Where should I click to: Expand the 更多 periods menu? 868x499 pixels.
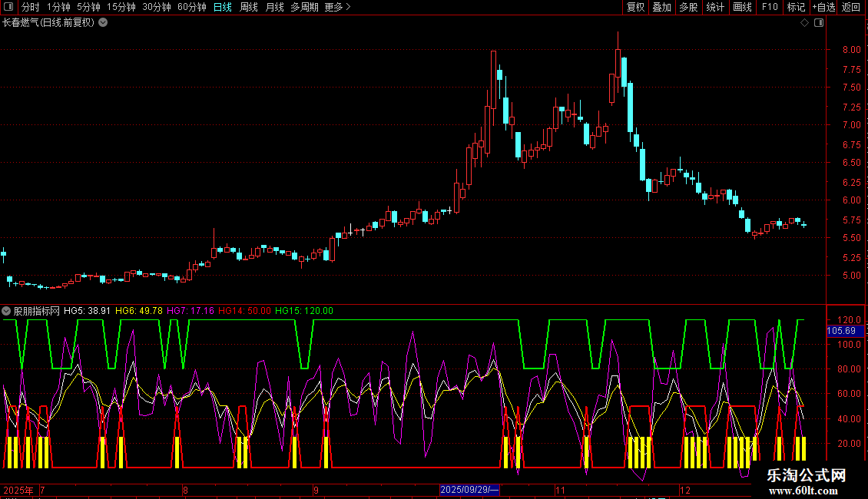pyautogui.click(x=337, y=7)
